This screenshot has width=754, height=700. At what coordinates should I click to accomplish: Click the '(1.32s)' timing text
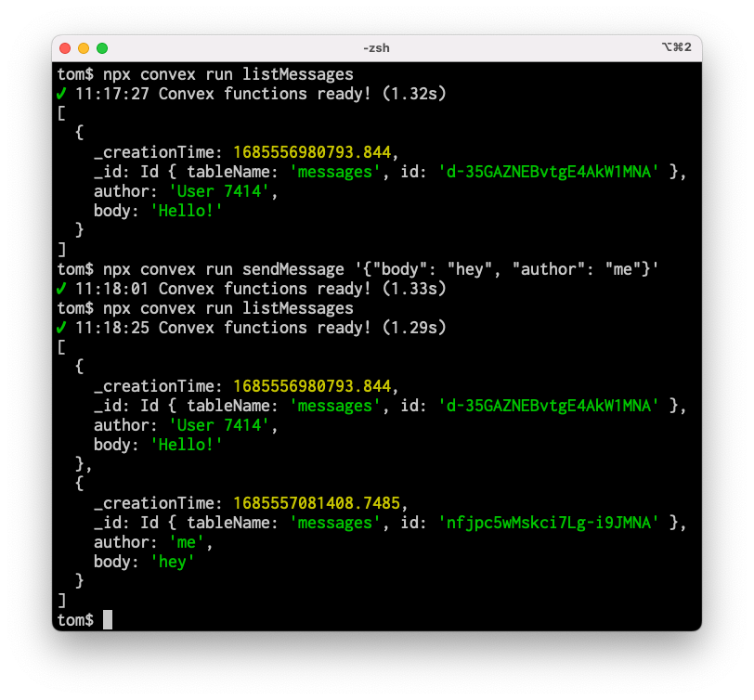(x=414, y=94)
